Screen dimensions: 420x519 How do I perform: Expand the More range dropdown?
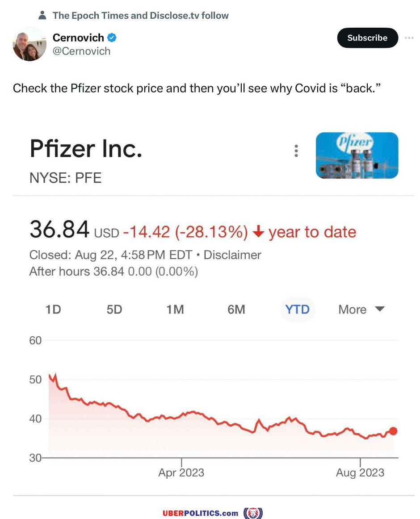coord(361,310)
